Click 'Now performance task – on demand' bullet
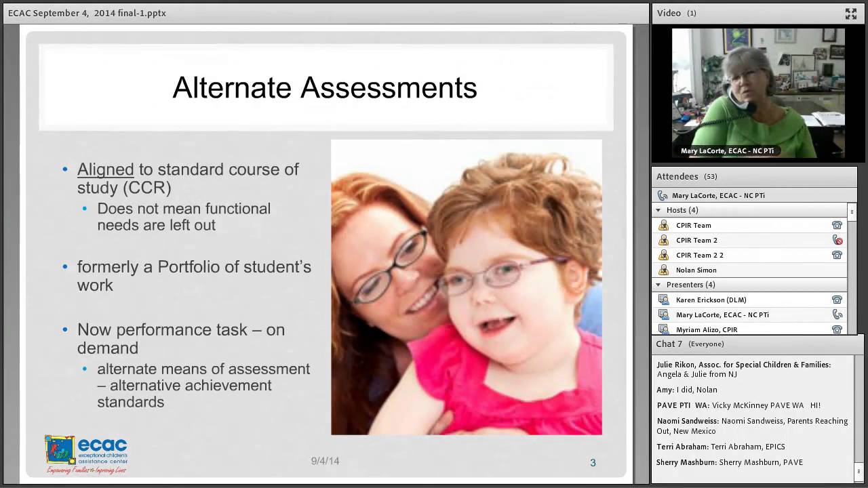The height and width of the screenshot is (488, 868). coord(180,338)
